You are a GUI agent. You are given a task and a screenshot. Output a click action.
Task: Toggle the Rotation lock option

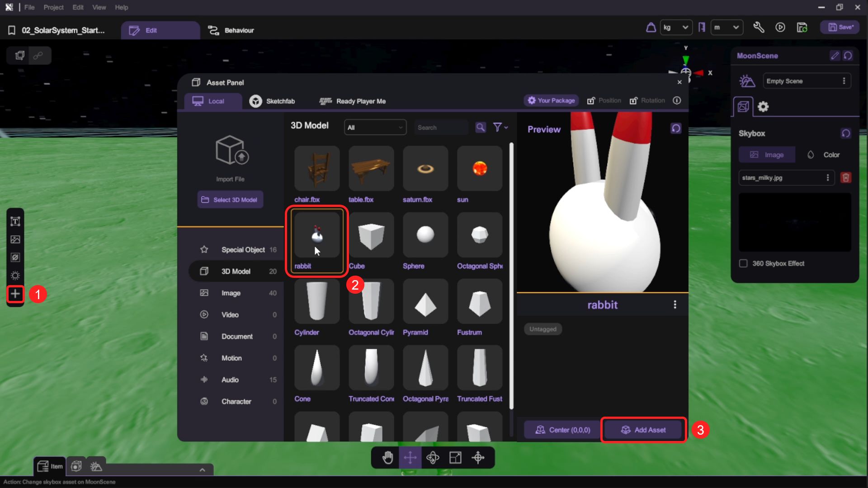point(647,100)
